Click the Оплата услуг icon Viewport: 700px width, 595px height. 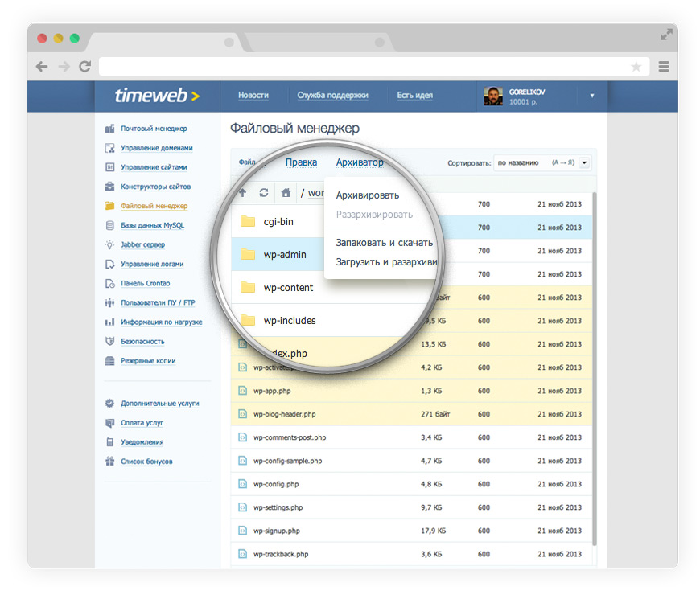click(x=109, y=423)
